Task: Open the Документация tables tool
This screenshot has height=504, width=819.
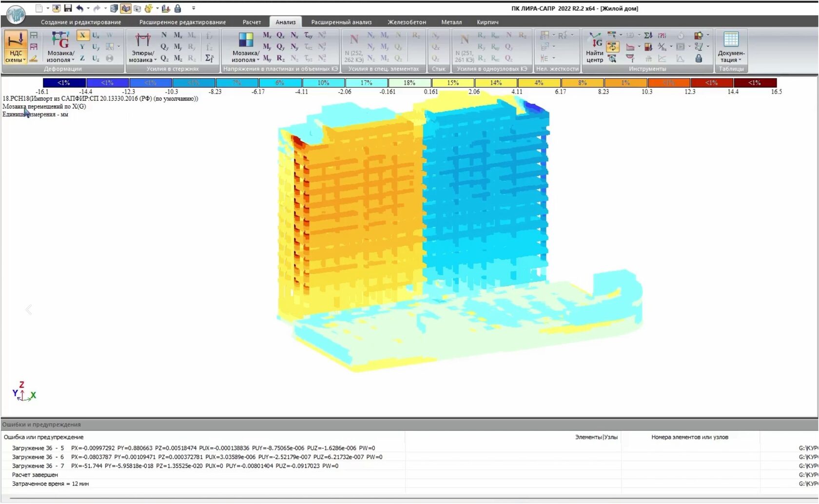Action: click(731, 47)
